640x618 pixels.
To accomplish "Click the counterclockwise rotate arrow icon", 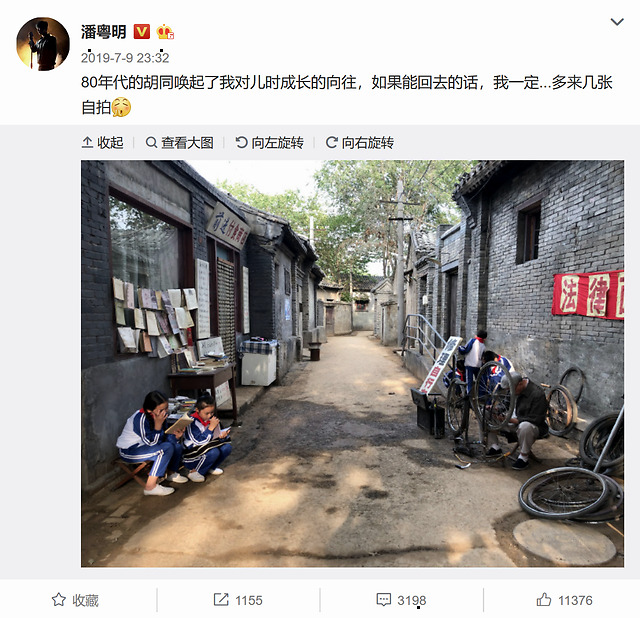I will pos(241,142).
